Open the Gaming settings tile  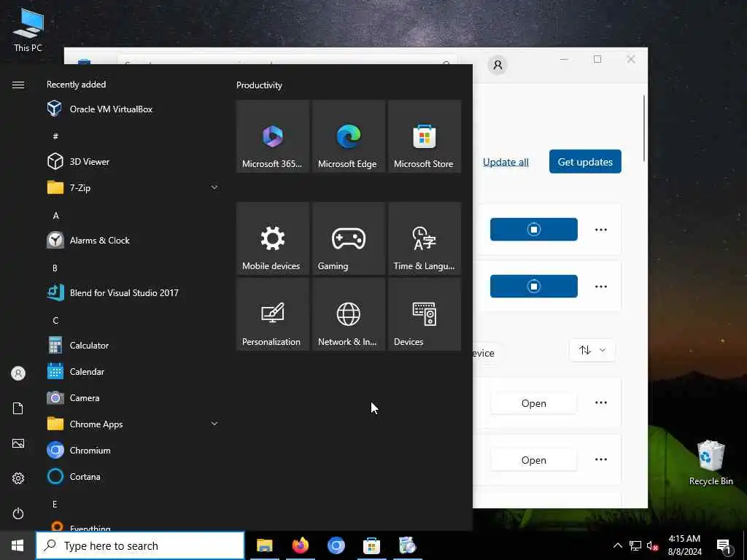click(349, 238)
